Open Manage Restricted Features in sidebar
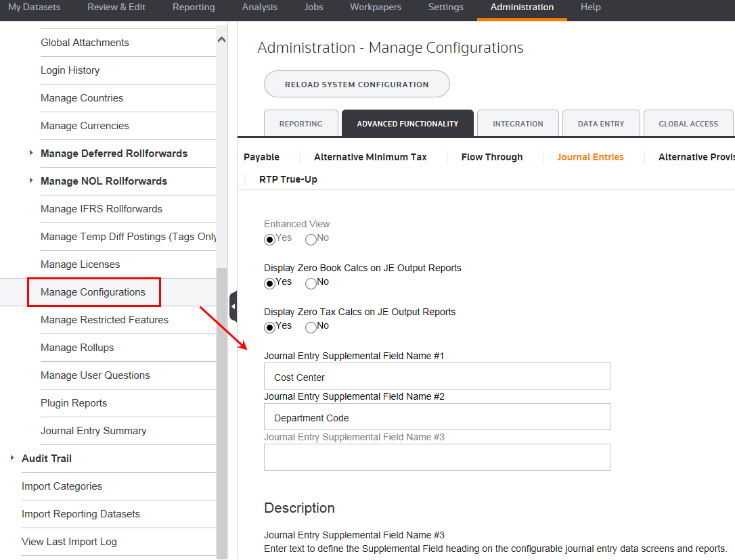The image size is (735, 560). point(104,320)
